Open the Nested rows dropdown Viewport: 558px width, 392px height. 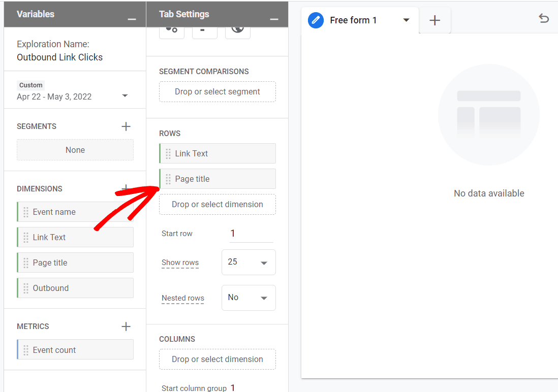click(249, 298)
